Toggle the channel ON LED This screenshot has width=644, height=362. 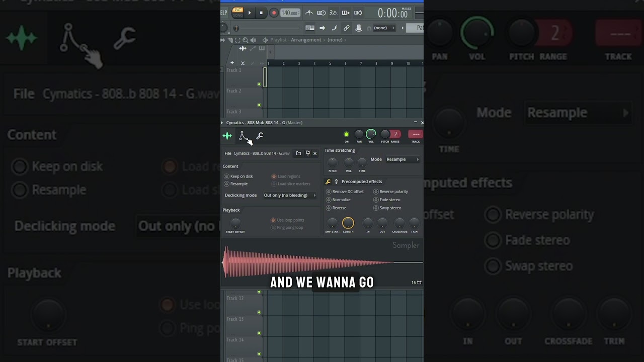(346, 134)
